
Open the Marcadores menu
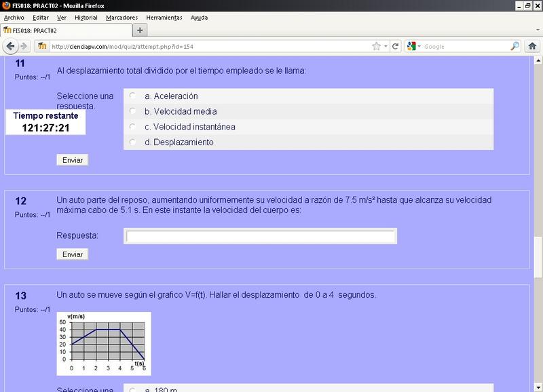[x=121, y=17]
